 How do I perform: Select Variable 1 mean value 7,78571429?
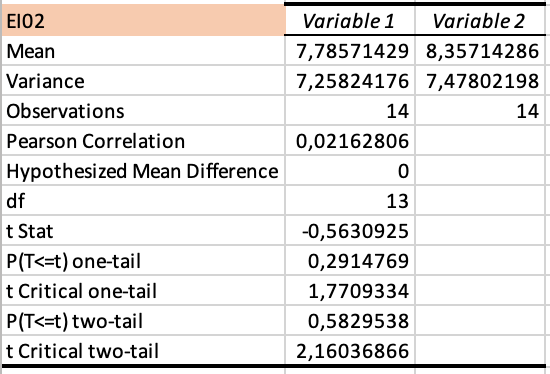coord(350,51)
